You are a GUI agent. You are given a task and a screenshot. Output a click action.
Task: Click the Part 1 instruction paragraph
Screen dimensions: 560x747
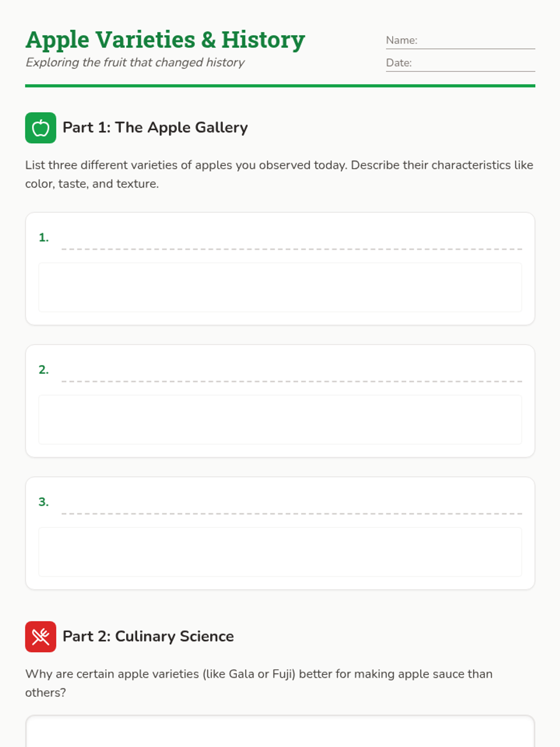click(x=279, y=174)
